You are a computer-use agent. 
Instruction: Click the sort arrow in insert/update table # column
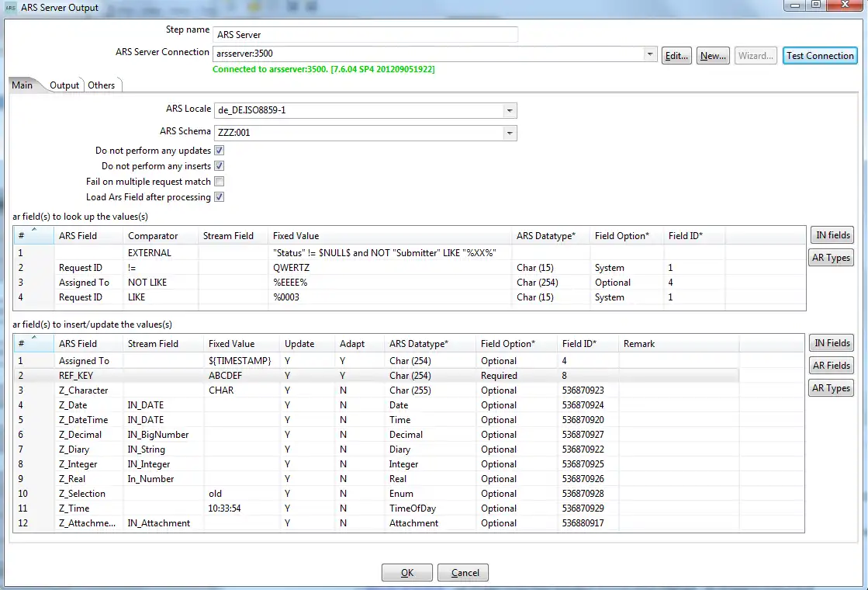35,337
